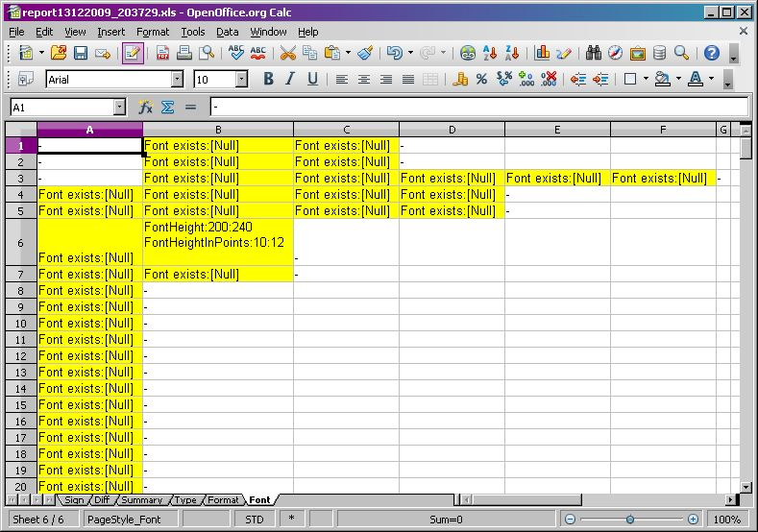Select column B header

(x=218, y=130)
